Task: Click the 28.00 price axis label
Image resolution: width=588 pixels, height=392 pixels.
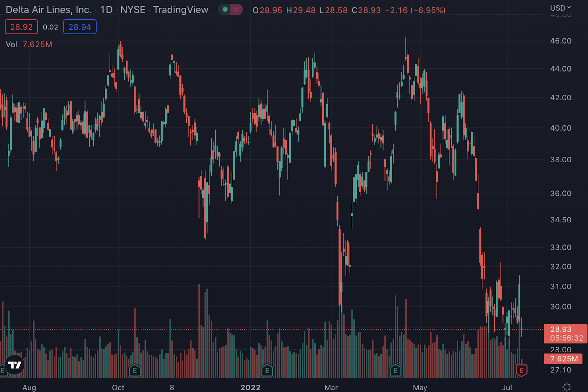Action: (x=561, y=349)
